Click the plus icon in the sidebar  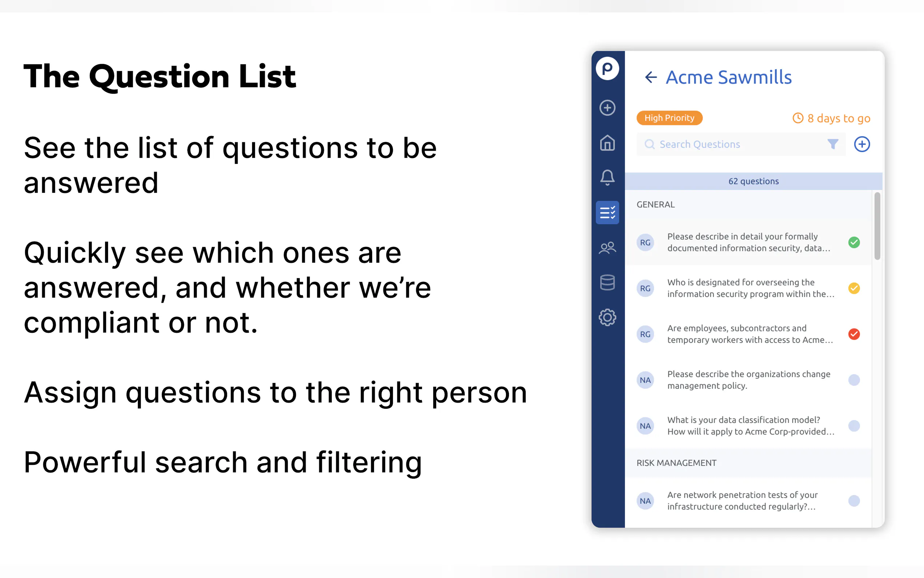tap(607, 108)
